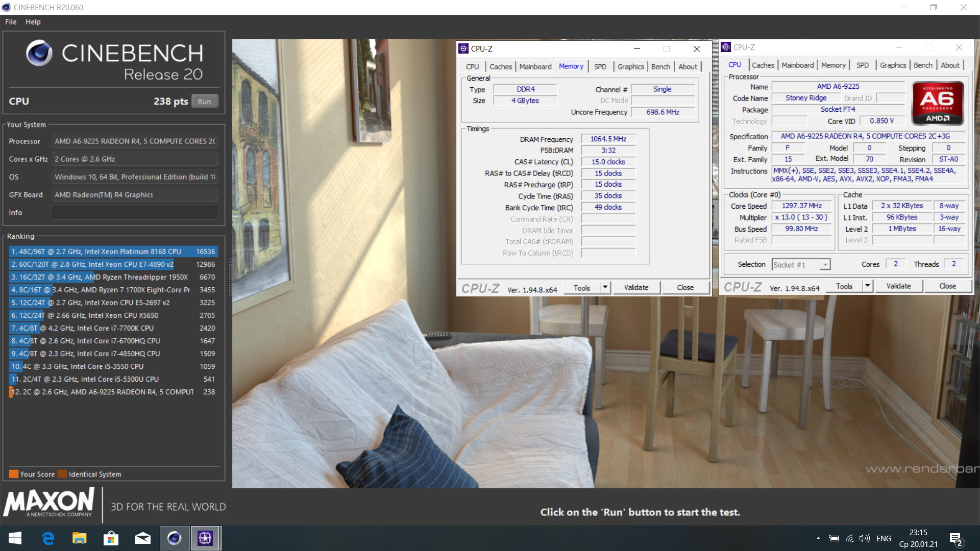This screenshot has width=980, height=551.
Task: Switch to CPU-Z taskbar icon
Action: click(x=205, y=538)
